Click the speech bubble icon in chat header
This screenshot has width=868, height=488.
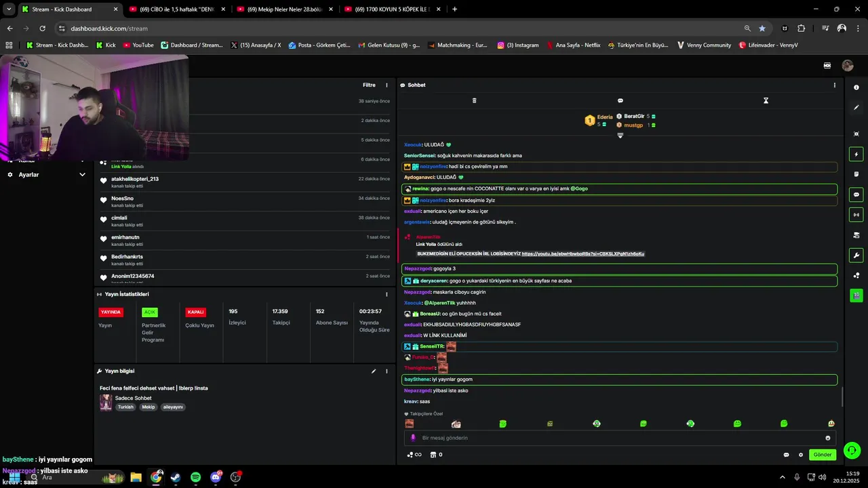(620, 100)
